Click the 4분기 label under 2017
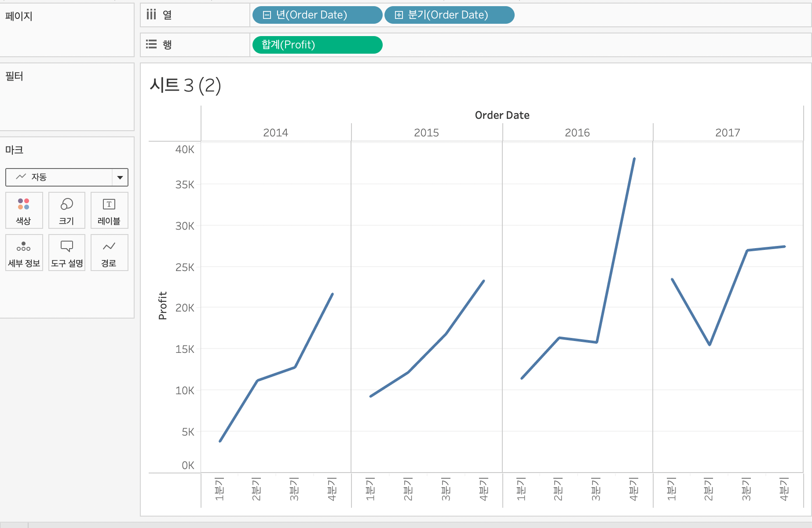812x528 pixels. [x=784, y=489]
